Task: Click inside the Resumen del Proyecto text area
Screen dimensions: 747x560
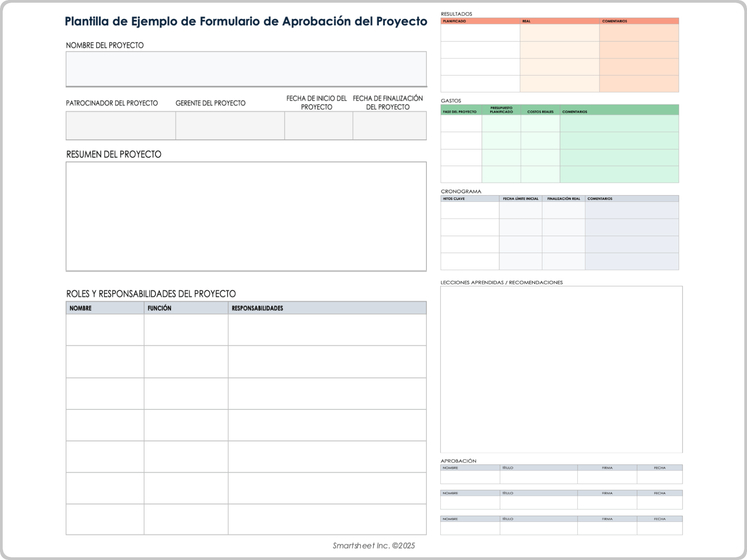Action: coord(246,216)
